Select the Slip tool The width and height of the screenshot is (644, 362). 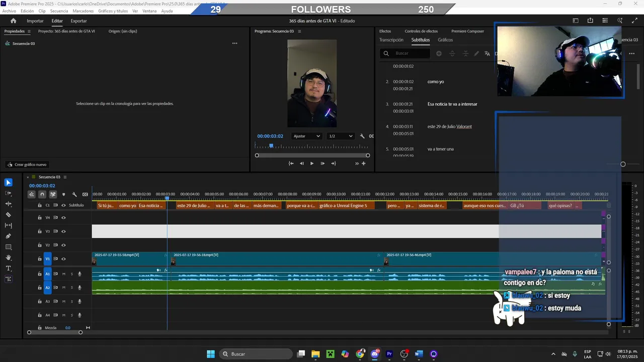point(8,225)
